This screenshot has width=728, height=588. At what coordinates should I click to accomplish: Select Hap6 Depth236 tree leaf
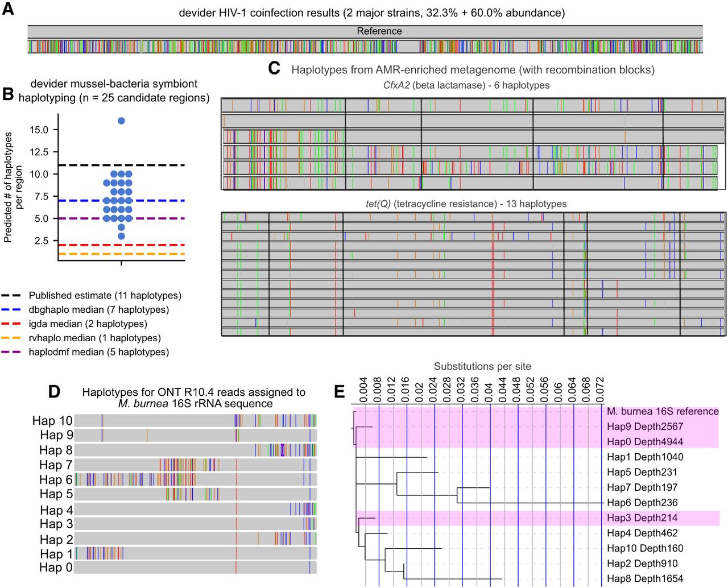coord(642,503)
